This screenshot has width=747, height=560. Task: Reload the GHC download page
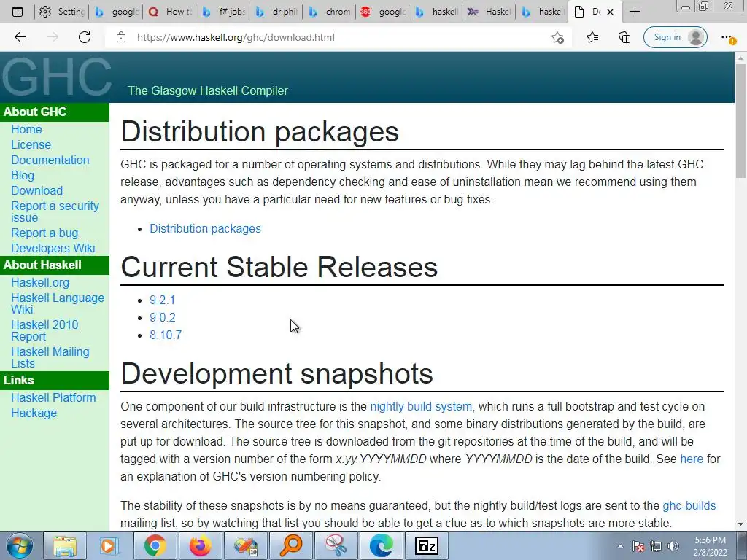85,37
